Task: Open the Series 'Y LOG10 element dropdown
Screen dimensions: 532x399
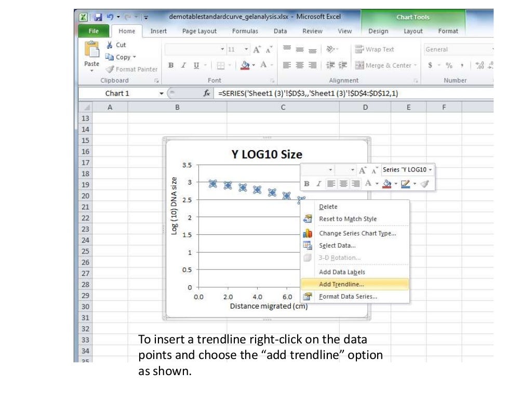Action: pyautogui.click(x=430, y=170)
